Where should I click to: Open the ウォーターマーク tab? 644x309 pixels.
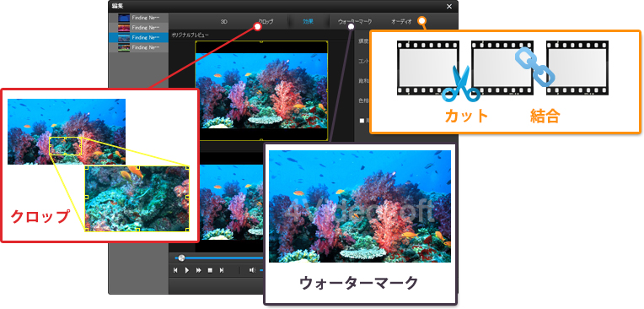click(355, 21)
